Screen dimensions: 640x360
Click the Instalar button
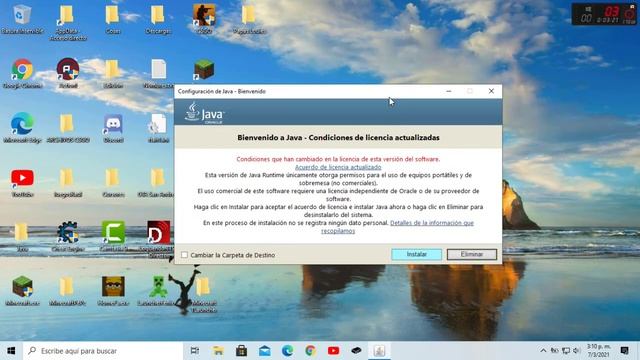[416, 254]
